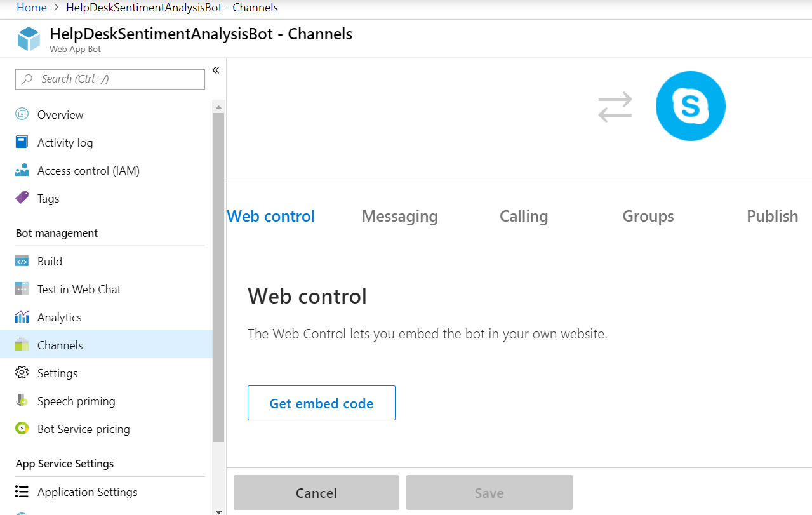Click the Build code icon
This screenshot has height=515, width=812.
point(22,261)
